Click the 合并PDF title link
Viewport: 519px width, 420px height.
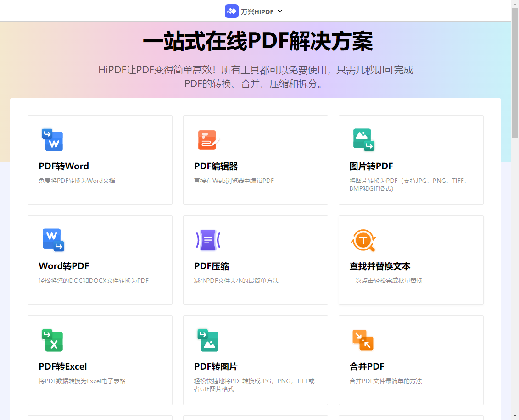click(367, 366)
